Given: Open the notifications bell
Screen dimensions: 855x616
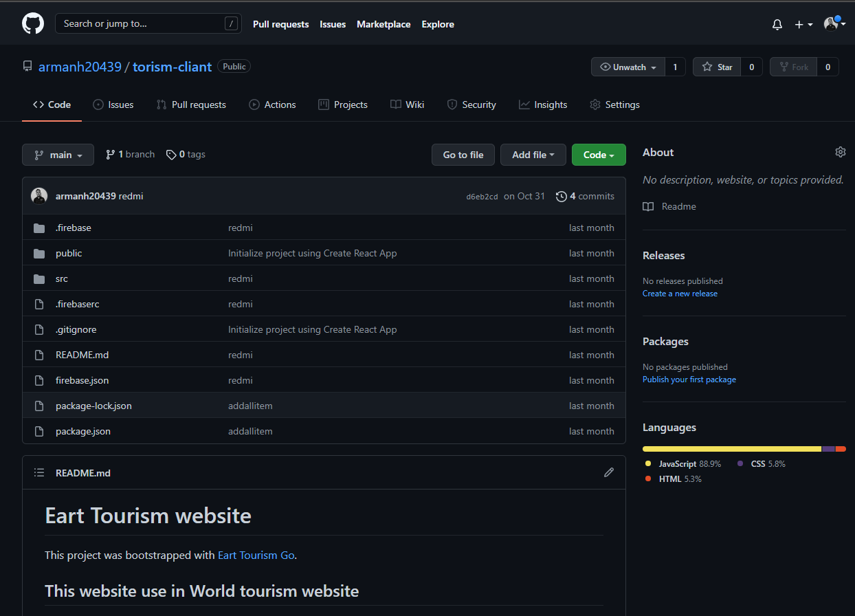Looking at the screenshot, I should coord(777,24).
